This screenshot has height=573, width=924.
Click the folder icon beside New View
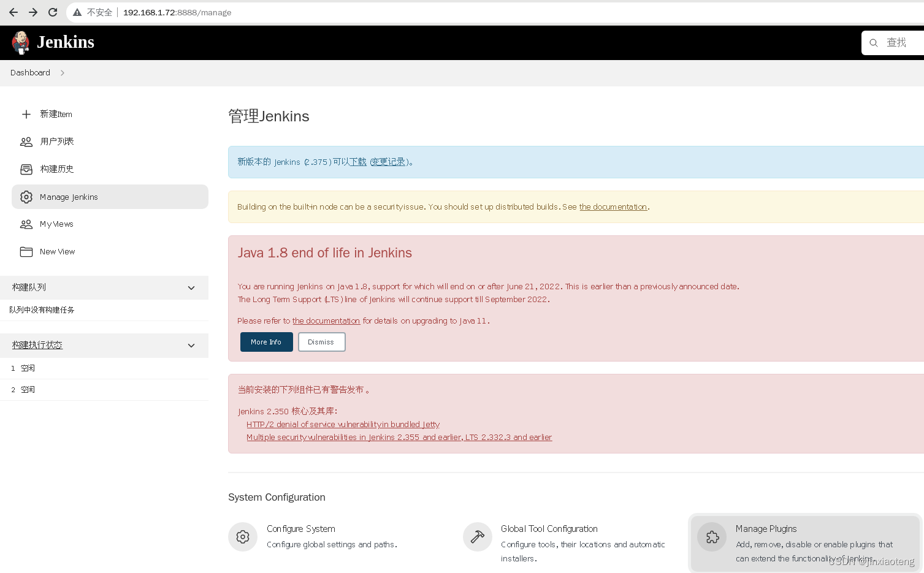click(x=26, y=252)
